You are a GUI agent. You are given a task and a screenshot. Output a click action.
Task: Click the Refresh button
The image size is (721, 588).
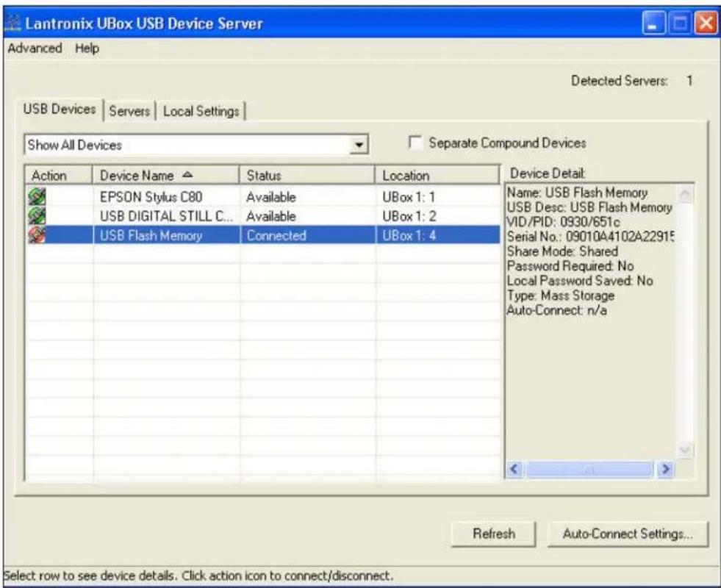coord(494,534)
